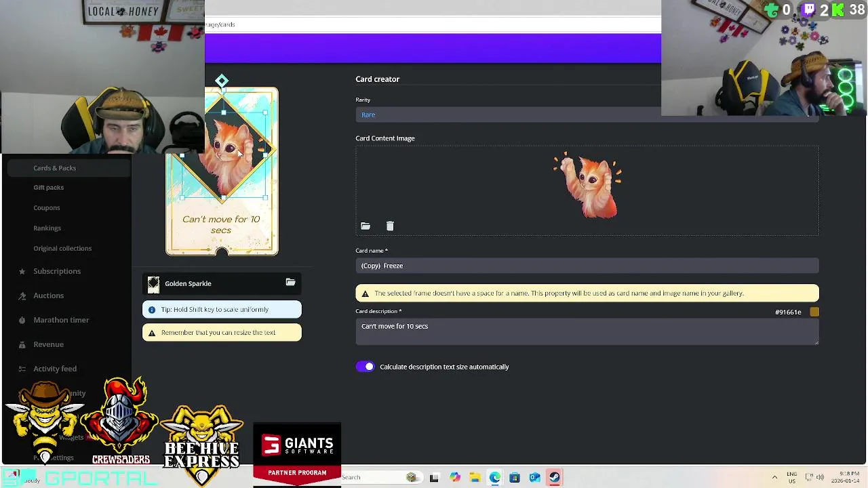Viewport: 868px width, 488px height.
Task: Click the #91661e hex color value
Action: point(788,312)
